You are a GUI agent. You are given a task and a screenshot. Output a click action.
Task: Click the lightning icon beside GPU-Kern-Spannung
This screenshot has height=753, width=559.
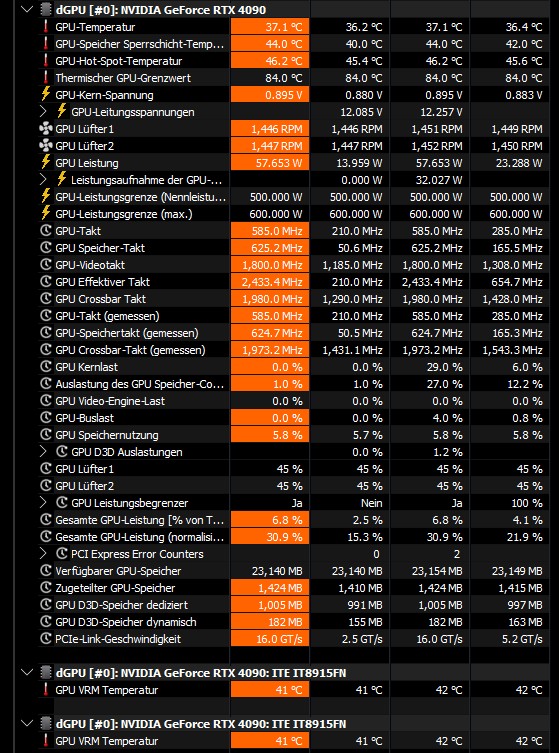[x=46, y=95]
